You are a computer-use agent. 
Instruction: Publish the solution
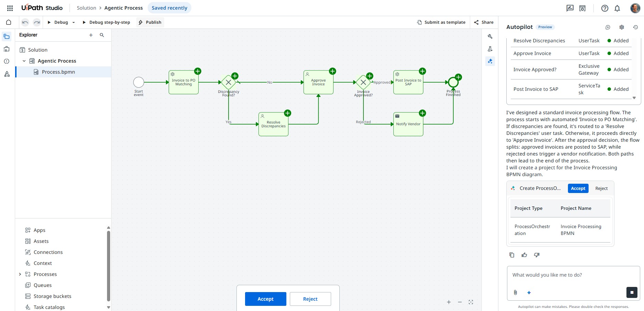[150, 22]
